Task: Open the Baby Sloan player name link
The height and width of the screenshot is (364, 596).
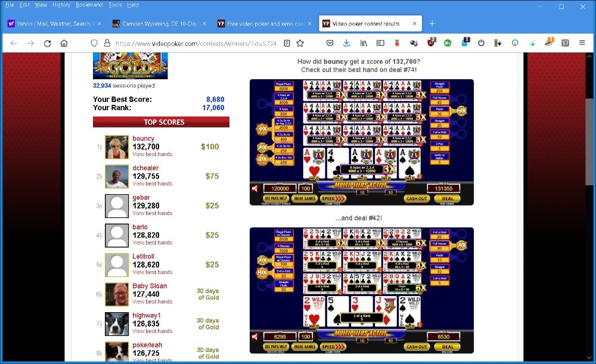Action: click(x=150, y=286)
